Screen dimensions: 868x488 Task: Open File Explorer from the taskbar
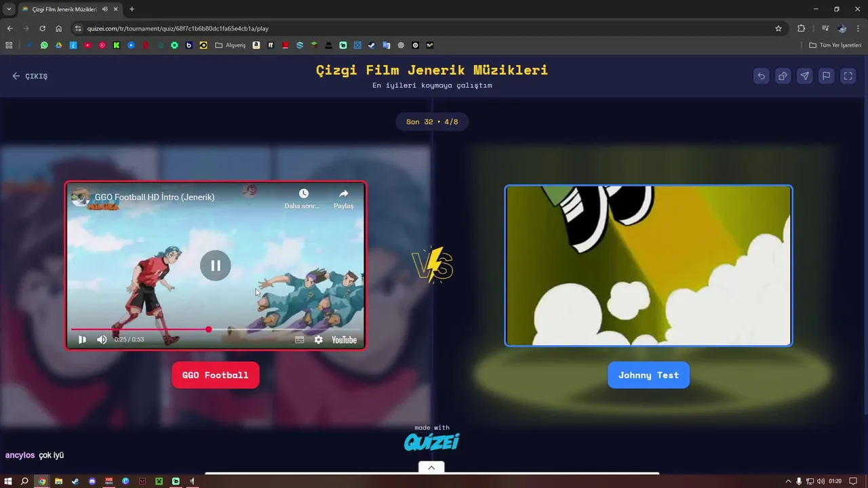(58, 481)
